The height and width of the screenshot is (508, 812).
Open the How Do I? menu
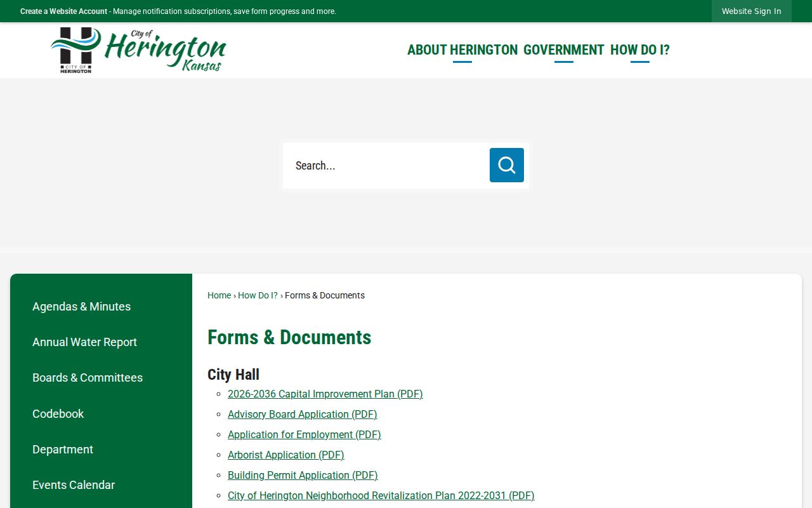tap(640, 50)
